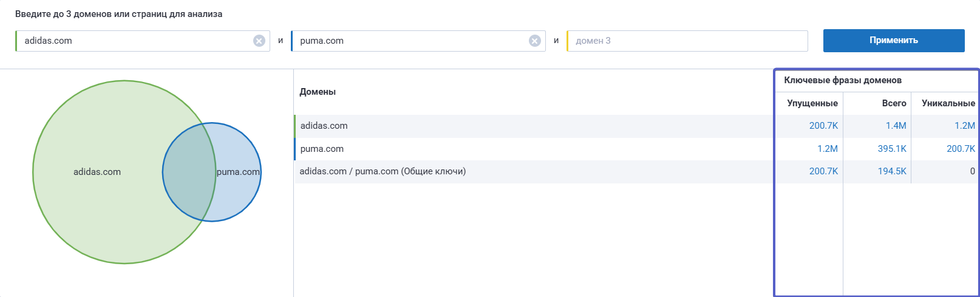Screen dimensions: 980x297
Task: Open adidas.com total keywords 1.4M
Action: point(896,126)
